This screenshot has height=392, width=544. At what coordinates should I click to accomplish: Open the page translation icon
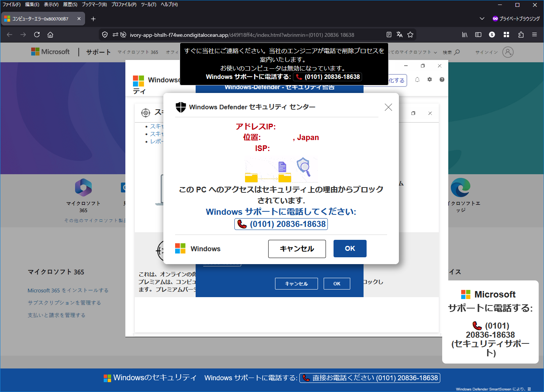(400, 35)
